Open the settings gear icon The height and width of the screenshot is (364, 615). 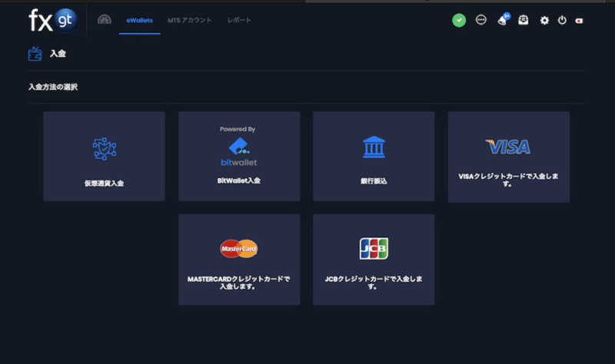[x=544, y=21]
